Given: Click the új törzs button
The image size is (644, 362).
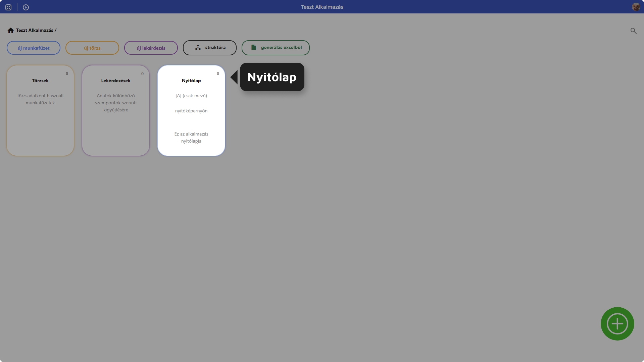Looking at the screenshot, I should pyautogui.click(x=92, y=48).
